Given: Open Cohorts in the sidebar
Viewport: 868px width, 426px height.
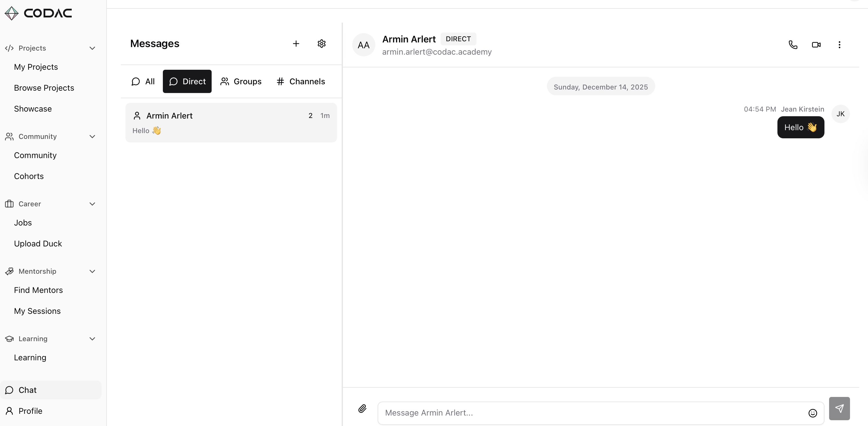Looking at the screenshot, I should tap(29, 176).
